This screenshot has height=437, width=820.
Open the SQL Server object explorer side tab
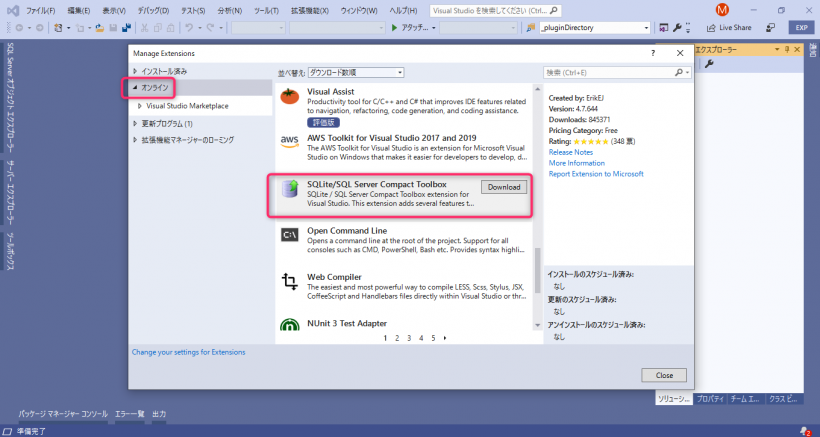[x=10, y=98]
